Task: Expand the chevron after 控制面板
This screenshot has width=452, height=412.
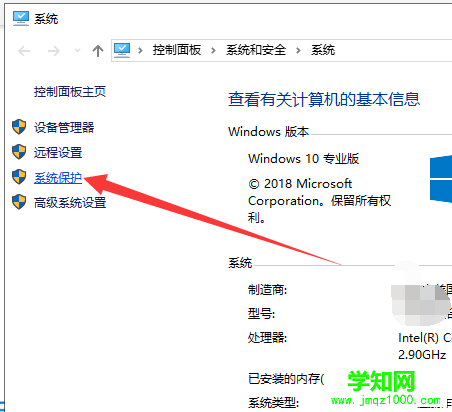Action: (213, 51)
